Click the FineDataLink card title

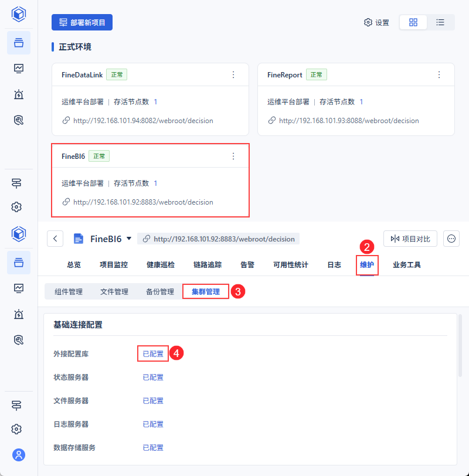tap(82, 74)
